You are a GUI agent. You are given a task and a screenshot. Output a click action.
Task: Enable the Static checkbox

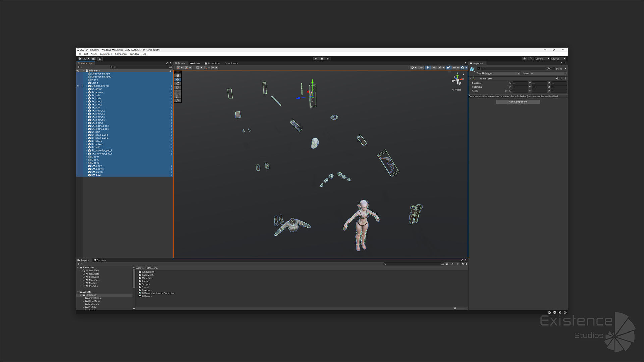[x=554, y=68]
